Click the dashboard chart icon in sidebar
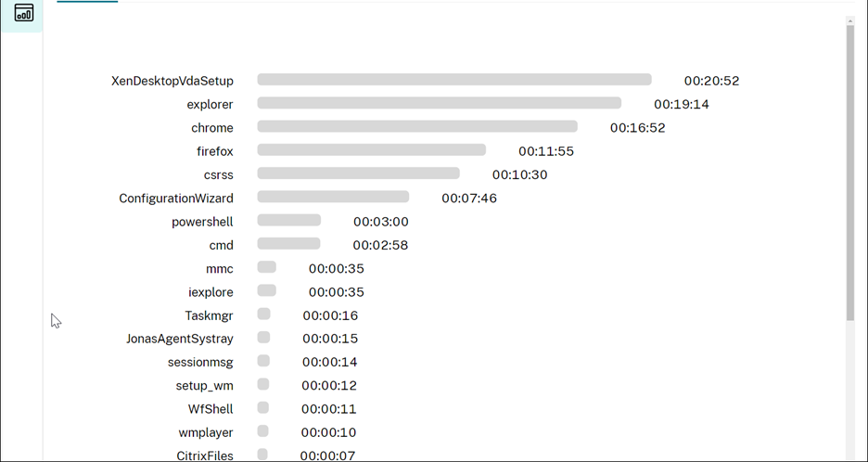 (x=23, y=13)
